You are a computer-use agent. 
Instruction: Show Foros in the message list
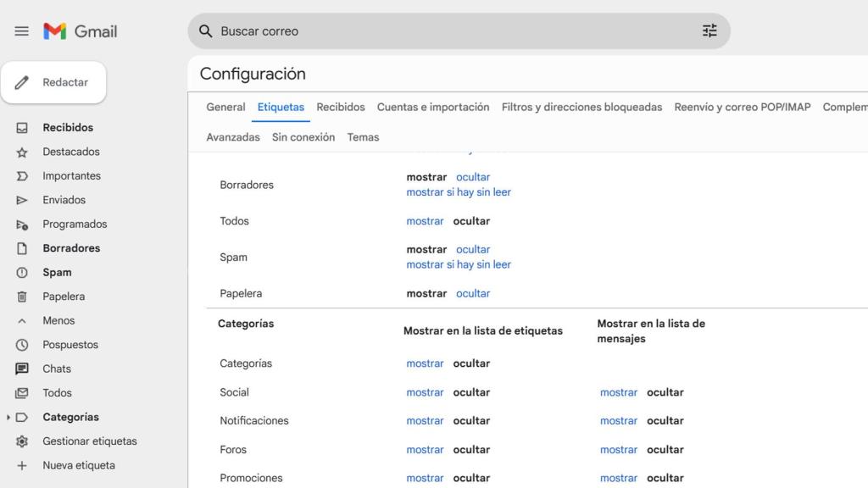[x=618, y=450]
